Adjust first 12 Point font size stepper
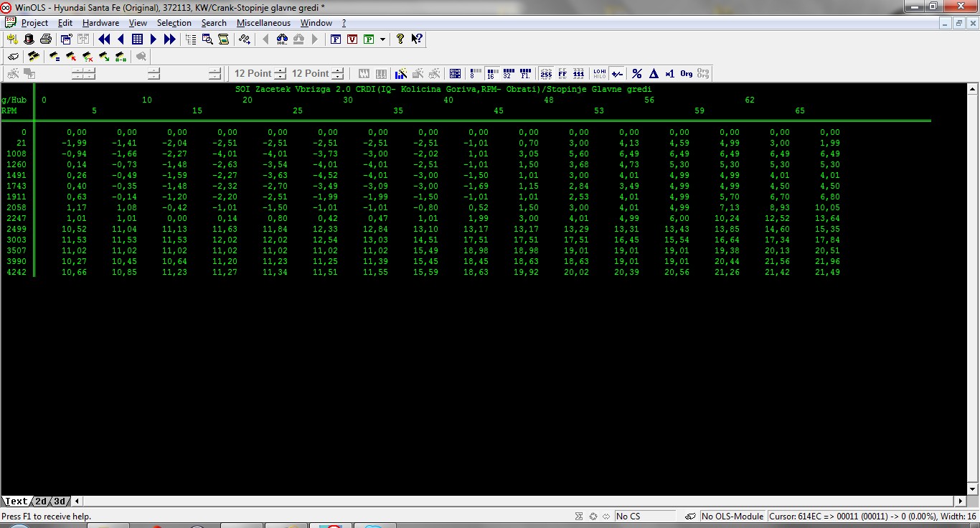The height and width of the screenshot is (528, 980). (280, 73)
